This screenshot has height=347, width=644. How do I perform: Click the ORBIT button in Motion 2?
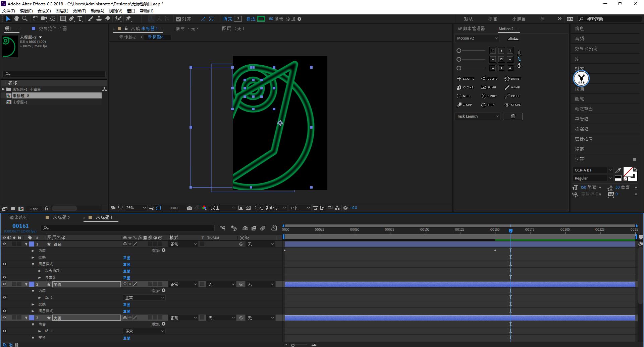coord(489,96)
